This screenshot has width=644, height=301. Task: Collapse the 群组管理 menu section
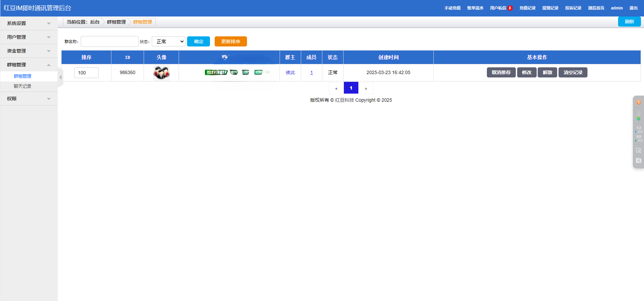pos(29,65)
